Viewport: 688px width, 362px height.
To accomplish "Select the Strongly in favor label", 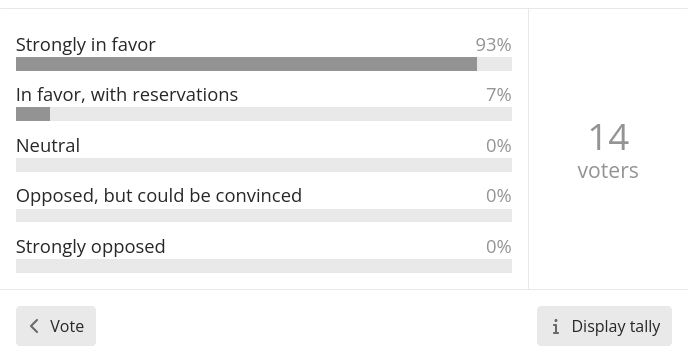I will 86,45.
